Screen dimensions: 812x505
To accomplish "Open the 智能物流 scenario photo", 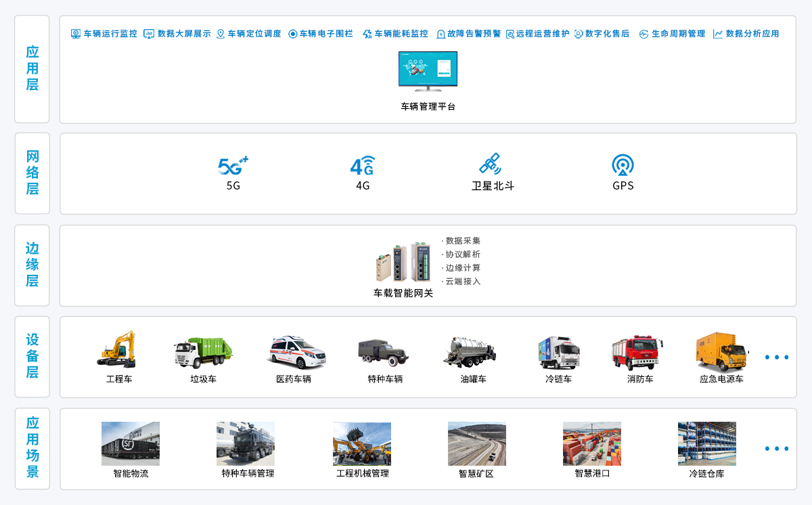I will click(131, 444).
